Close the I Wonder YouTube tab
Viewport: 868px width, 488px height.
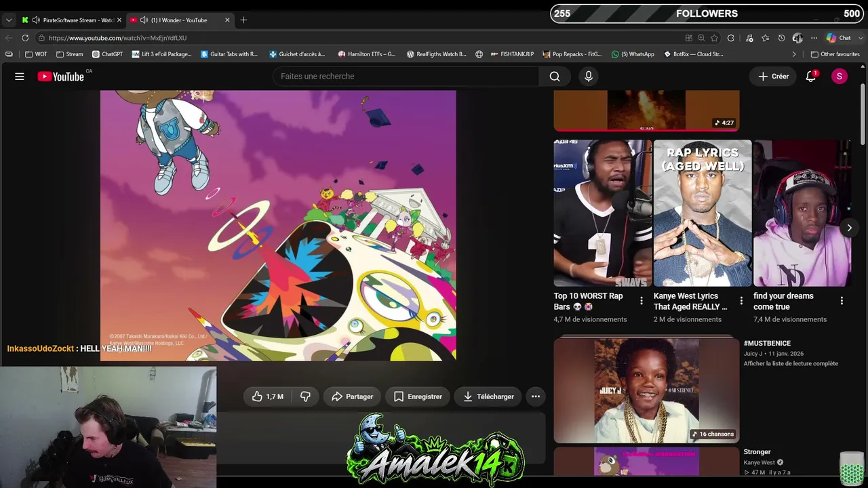[227, 20]
